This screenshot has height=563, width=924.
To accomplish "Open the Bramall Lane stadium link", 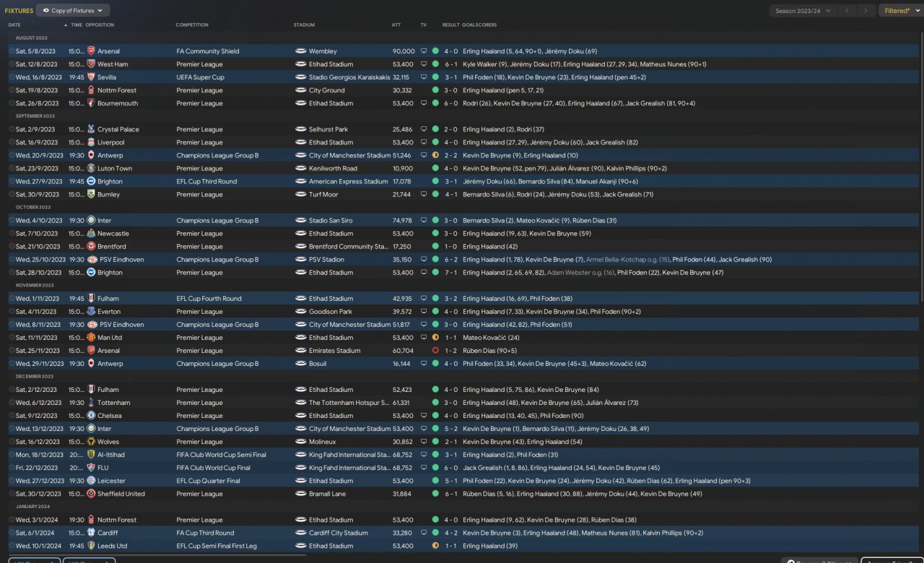I will click(x=328, y=494).
